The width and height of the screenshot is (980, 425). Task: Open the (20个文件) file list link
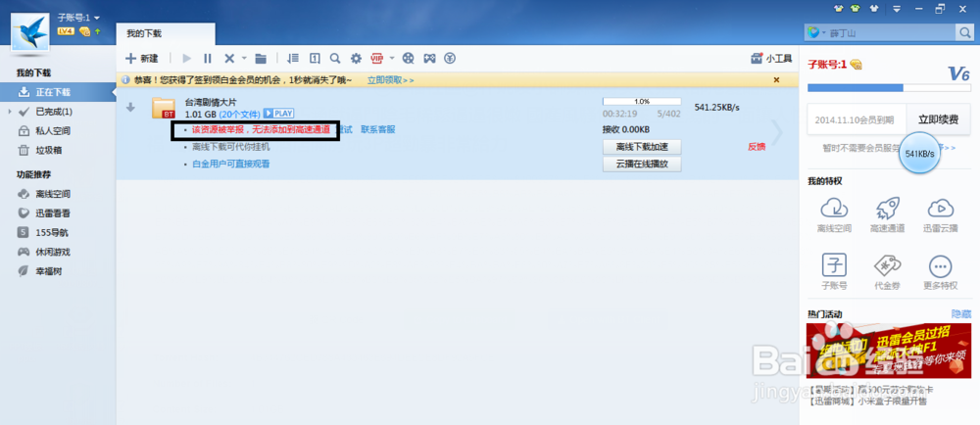(239, 114)
